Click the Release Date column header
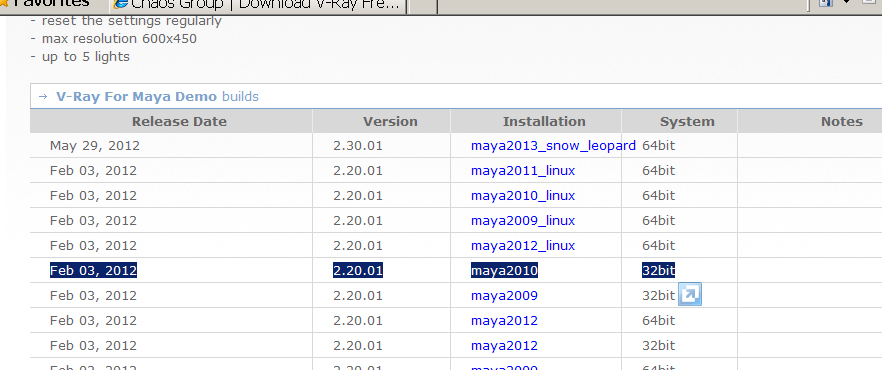Screen dimensions: 882x370 pos(179,121)
